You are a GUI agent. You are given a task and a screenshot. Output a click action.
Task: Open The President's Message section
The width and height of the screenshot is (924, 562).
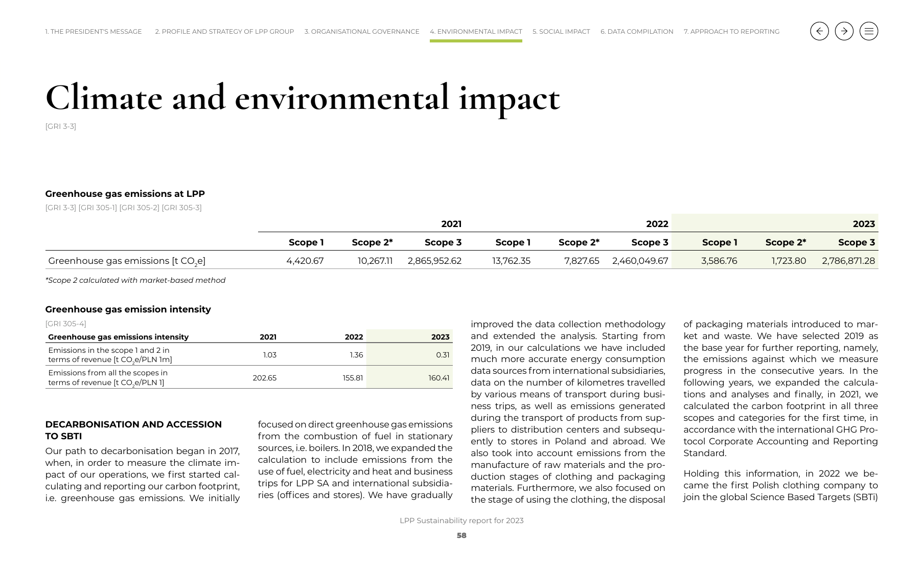point(94,32)
